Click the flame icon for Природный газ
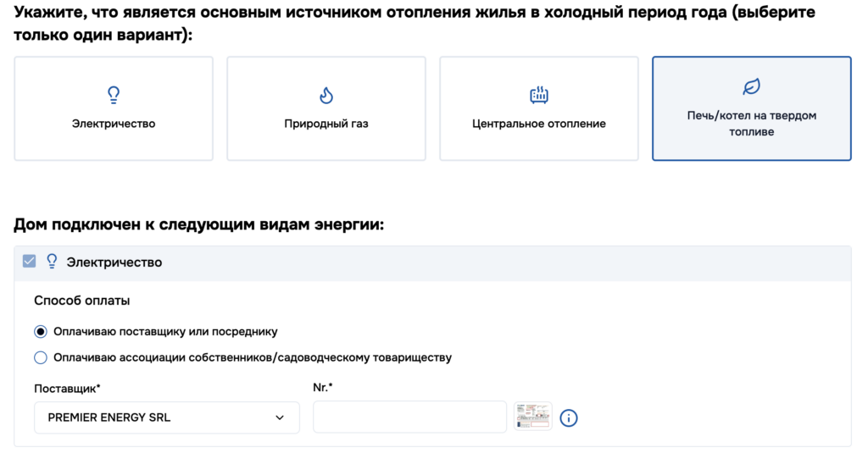This screenshot has width=868, height=453. pos(325,95)
